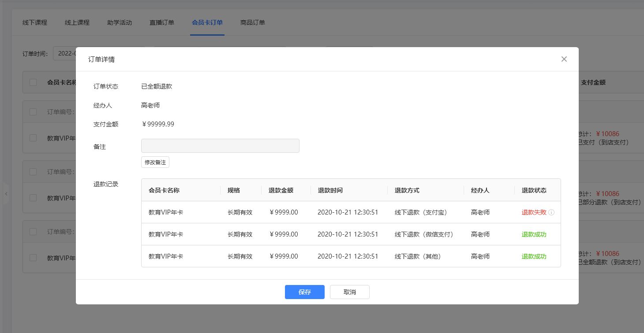Click the 线下退款（支付宝） cell
This screenshot has height=333, width=644.
[x=423, y=212]
